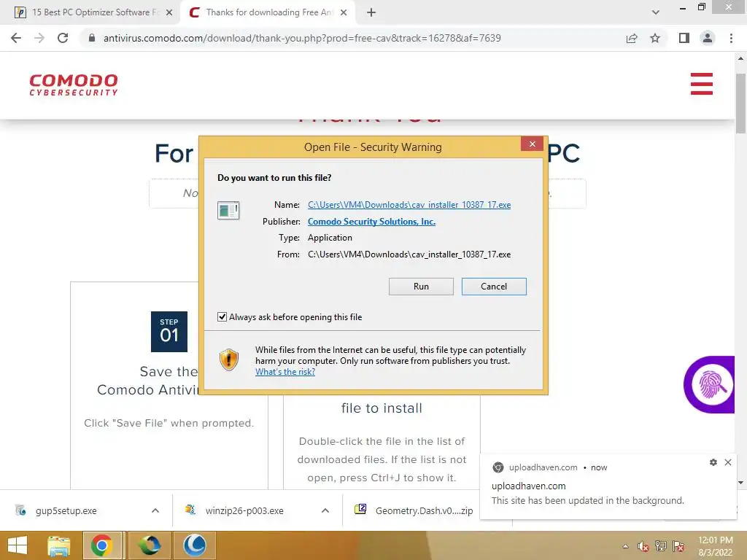Close the Thanks for downloading tab
Screen dimensions: 747x560
pos(344,12)
